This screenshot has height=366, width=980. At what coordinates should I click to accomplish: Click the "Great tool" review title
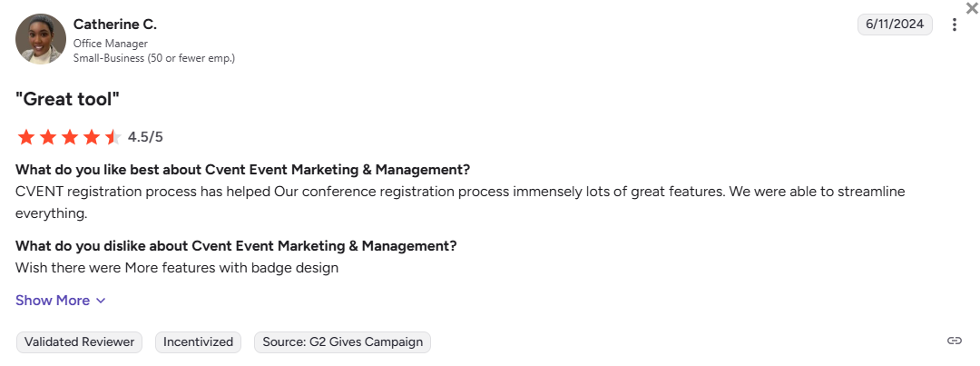click(x=68, y=99)
